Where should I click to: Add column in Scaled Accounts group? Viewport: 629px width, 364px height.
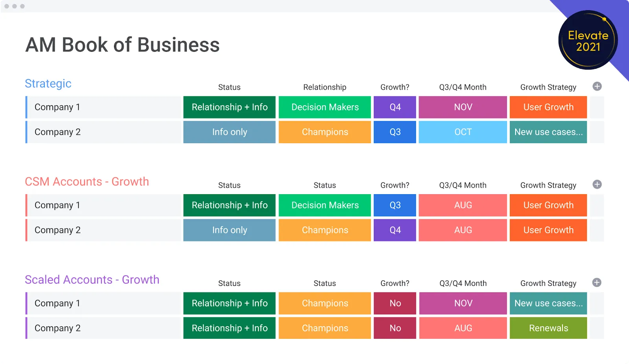coord(597,282)
